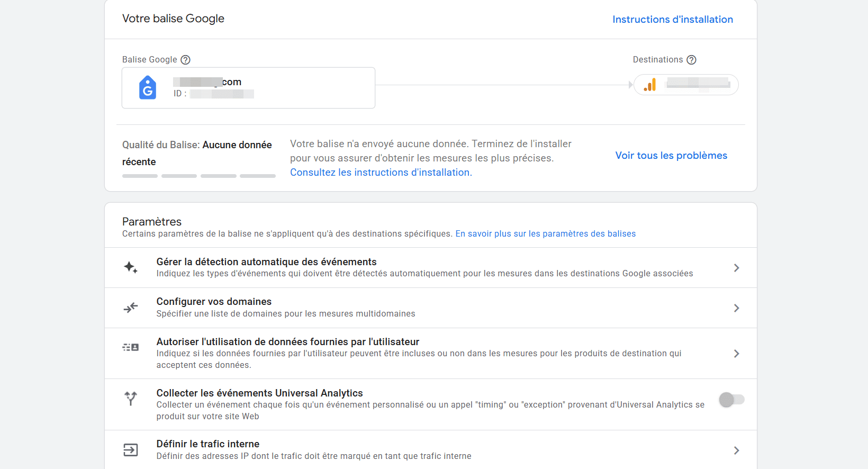Open En savoir plus sur les paramètres des balises

(x=546, y=234)
